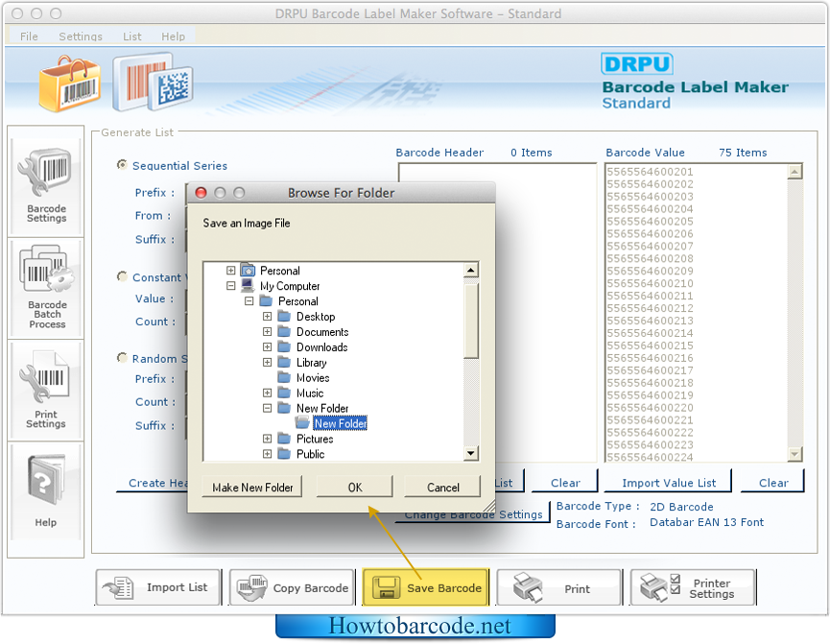The height and width of the screenshot is (644, 830).
Task: Click the Import Value List button
Action: coord(669,483)
